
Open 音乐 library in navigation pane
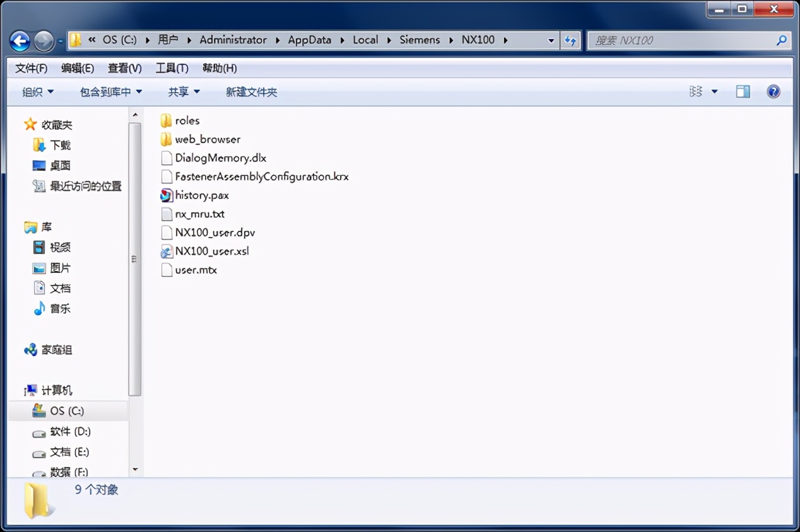click(61, 309)
